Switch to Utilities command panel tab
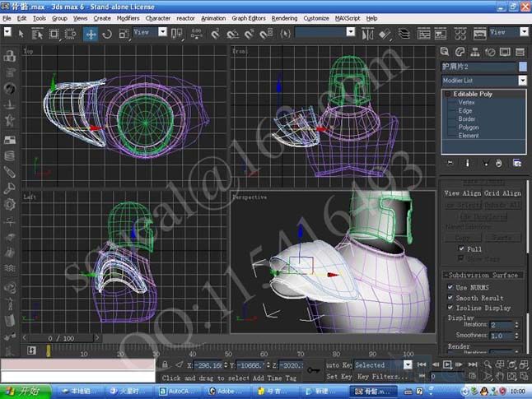 520,52
